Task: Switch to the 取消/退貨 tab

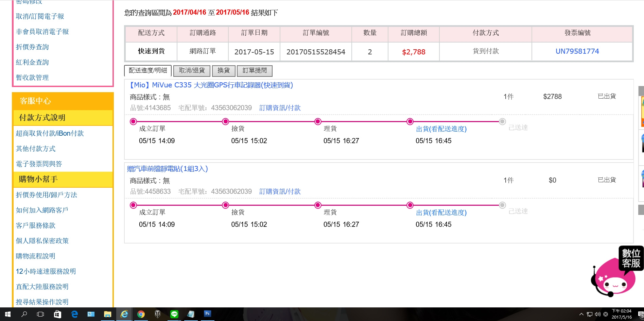Action: [192, 70]
